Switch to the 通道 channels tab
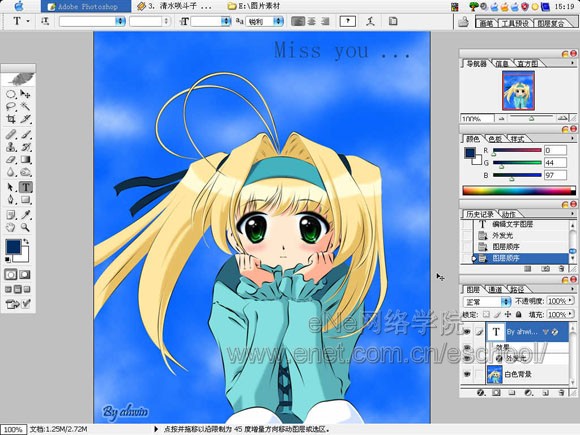580x435 pixels. (x=495, y=289)
